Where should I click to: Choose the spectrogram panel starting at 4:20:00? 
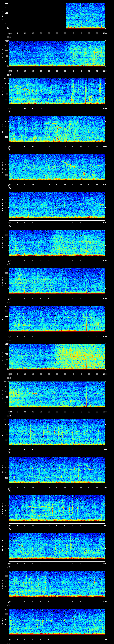[x=57, y=432]
